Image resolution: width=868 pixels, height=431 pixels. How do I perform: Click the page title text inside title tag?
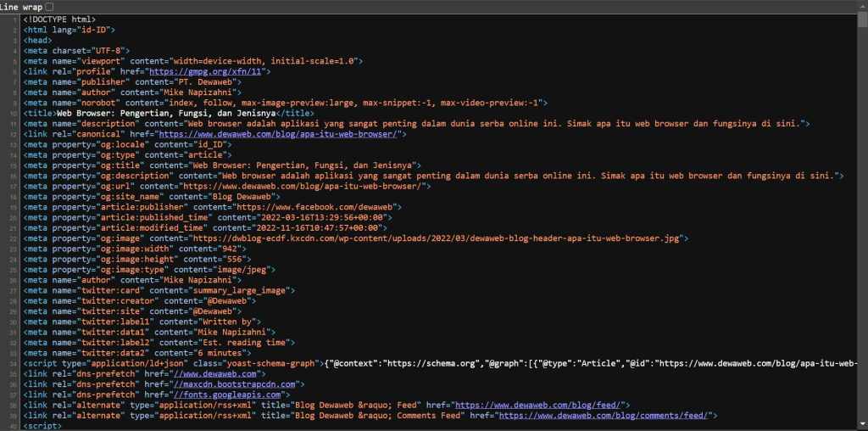pos(168,113)
